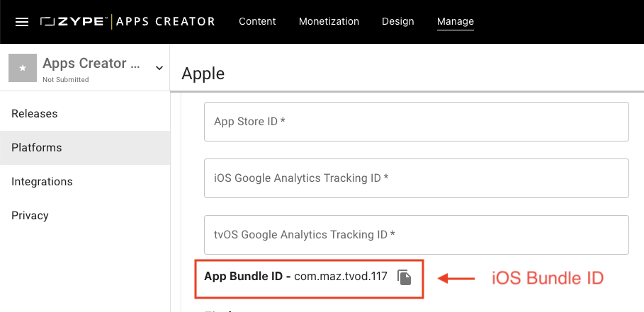Click the Apple page heading
This screenshot has width=644, height=312.
pos(203,74)
